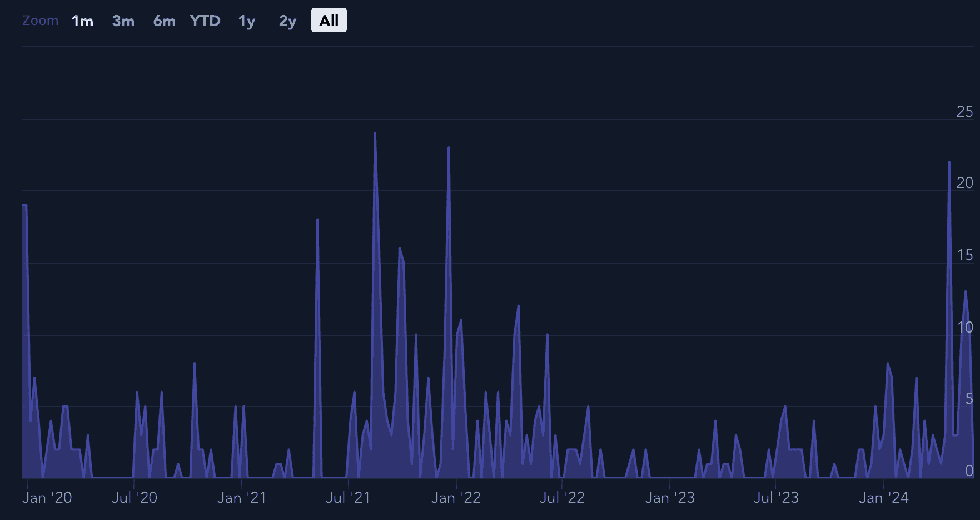
Task: Choose the 1y zoom option
Action: coord(246,21)
